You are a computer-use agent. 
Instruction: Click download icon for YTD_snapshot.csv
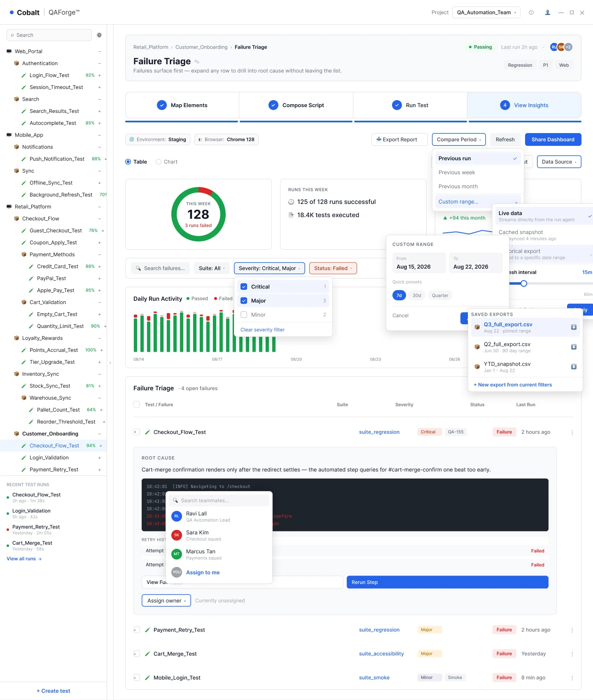click(x=574, y=367)
